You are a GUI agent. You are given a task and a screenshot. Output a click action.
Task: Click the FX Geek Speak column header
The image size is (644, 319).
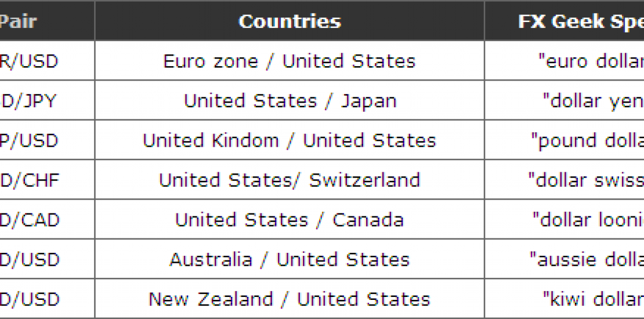(x=580, y=21)
